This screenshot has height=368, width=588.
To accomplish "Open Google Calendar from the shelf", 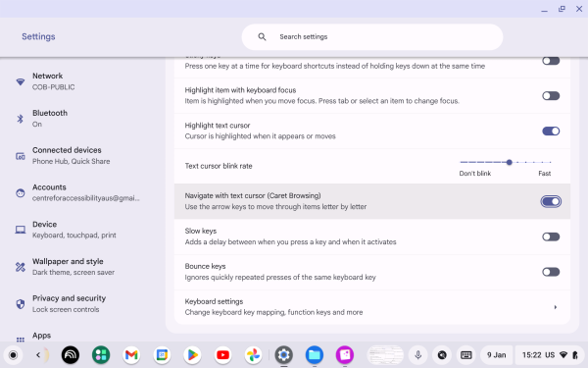I will (162, 355).
